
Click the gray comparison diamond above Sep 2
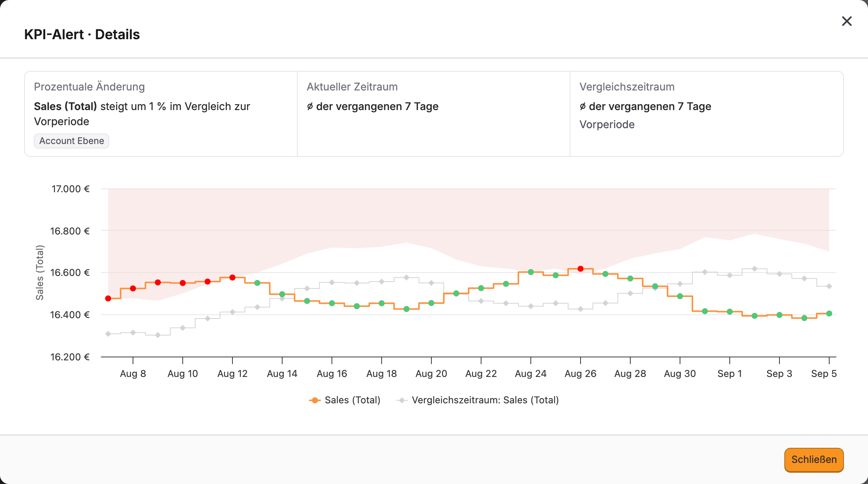pos(755,269)
